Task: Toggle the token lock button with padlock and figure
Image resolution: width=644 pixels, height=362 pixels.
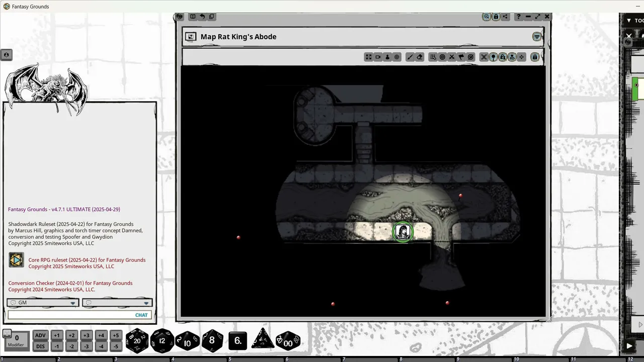Action: 503,57
